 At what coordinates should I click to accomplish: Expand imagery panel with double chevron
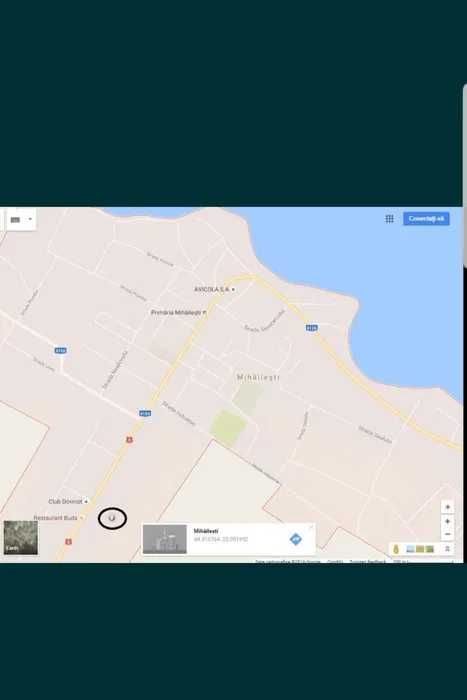pos(447,549)
